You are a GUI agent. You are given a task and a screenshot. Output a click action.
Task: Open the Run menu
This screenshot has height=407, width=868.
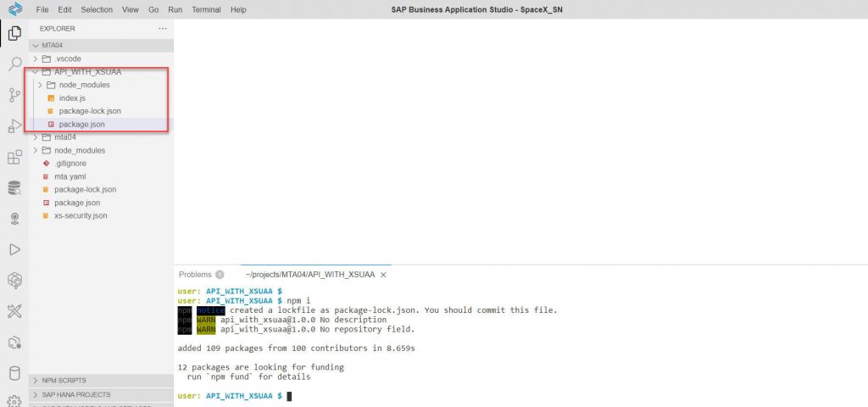[175, 9]
